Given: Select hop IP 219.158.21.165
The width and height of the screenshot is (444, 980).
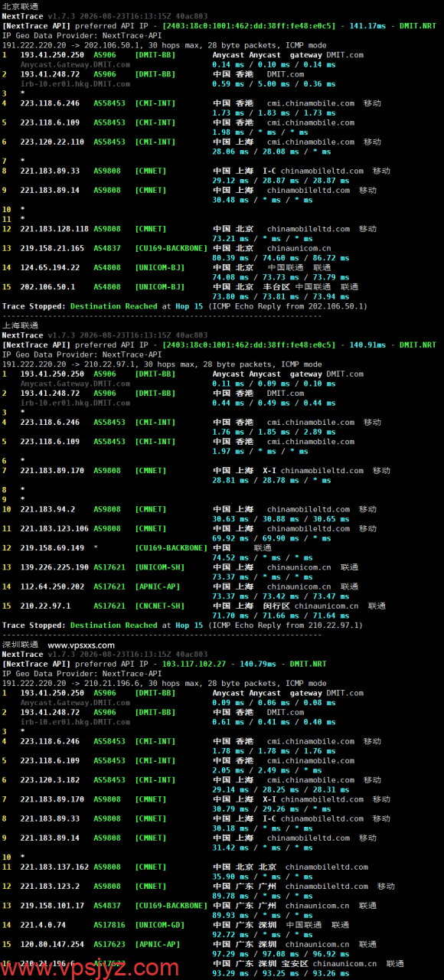Looking at the screenshot, I should coord(52,248).
